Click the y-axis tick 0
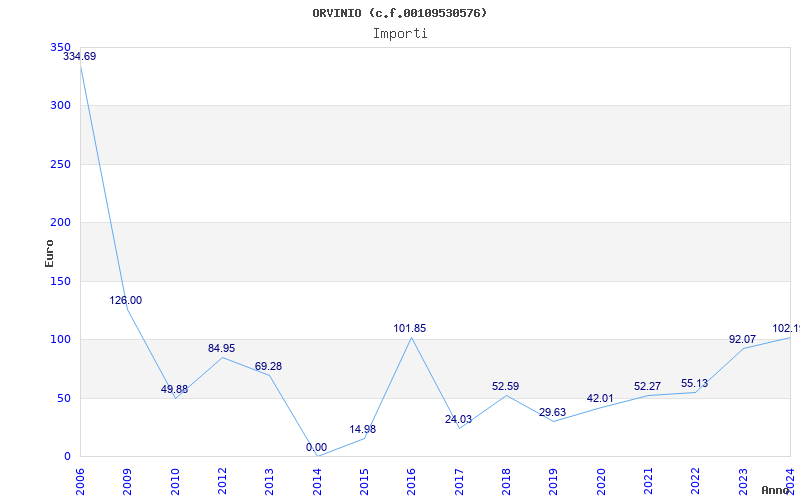Viewport: 800px width, 500px height. tap(67, 456)
